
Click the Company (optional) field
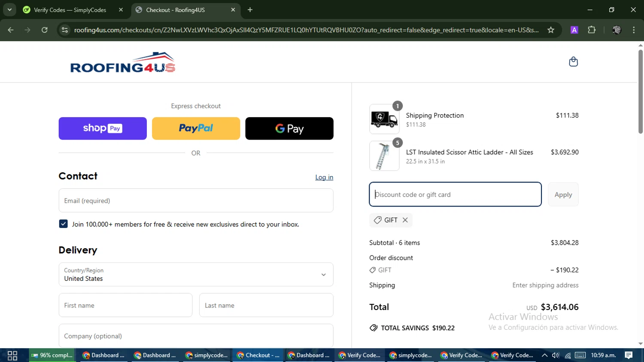tap(196, 336)
